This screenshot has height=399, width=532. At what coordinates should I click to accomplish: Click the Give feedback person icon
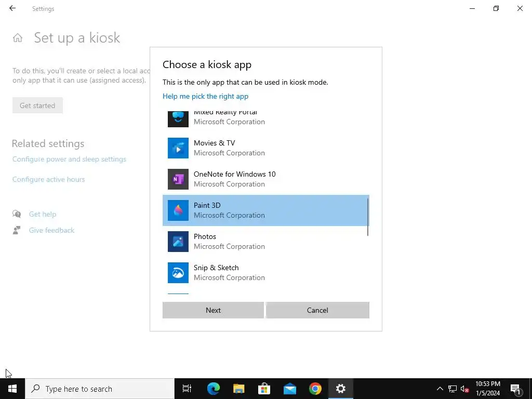[17, 230]
